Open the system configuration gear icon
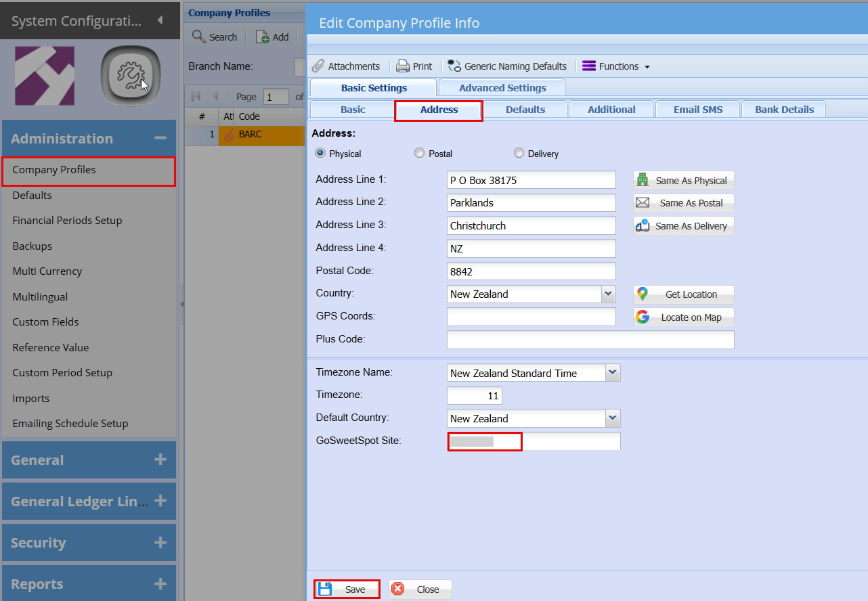Viewport: 868px width, 601px height. [x=130, y=76]
